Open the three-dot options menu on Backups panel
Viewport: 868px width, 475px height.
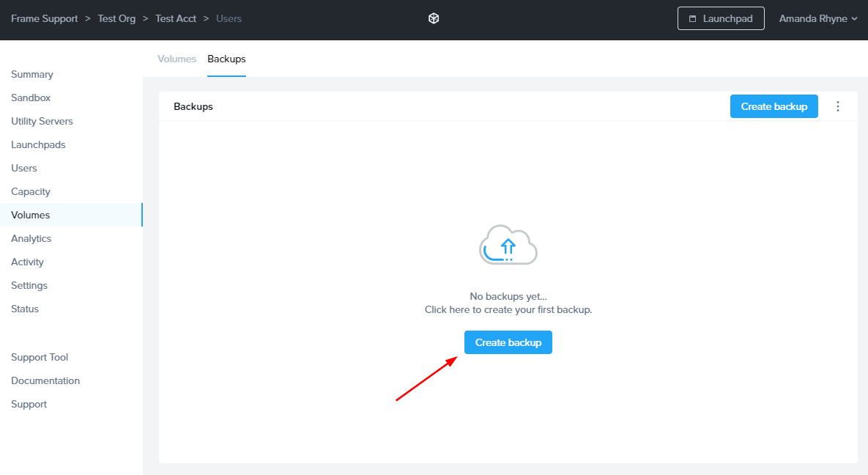(838, 106)
